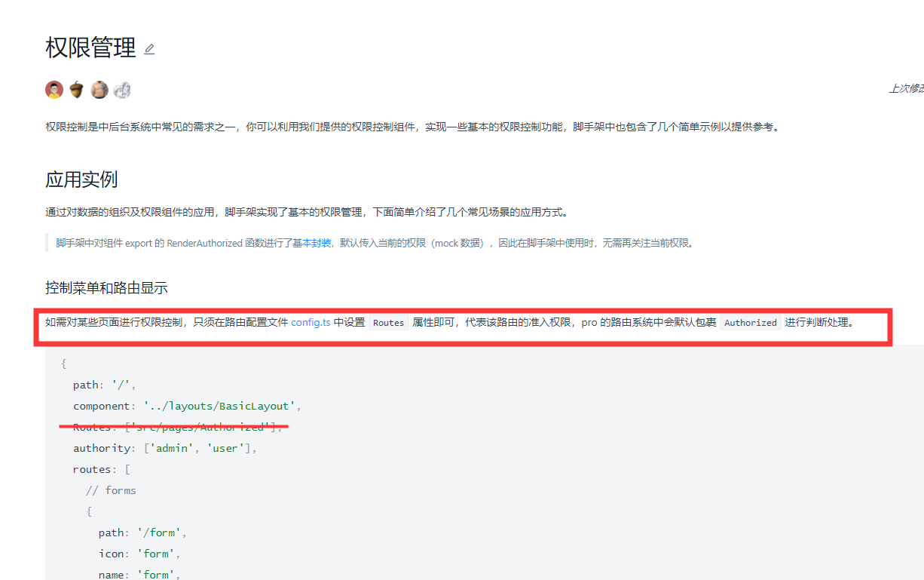Click the code line name: 'form',
The height and width of the screenshot is (580, 924).
click(x=139, y=574)
